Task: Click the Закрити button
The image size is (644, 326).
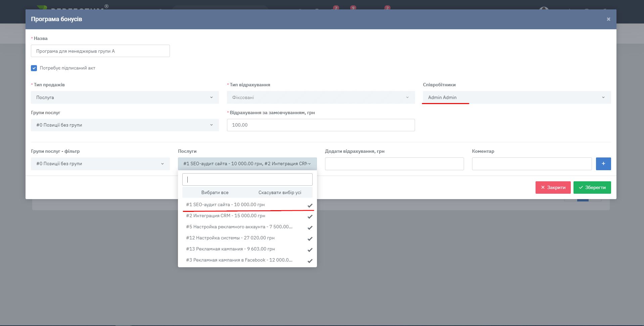Action: [553, 187]
